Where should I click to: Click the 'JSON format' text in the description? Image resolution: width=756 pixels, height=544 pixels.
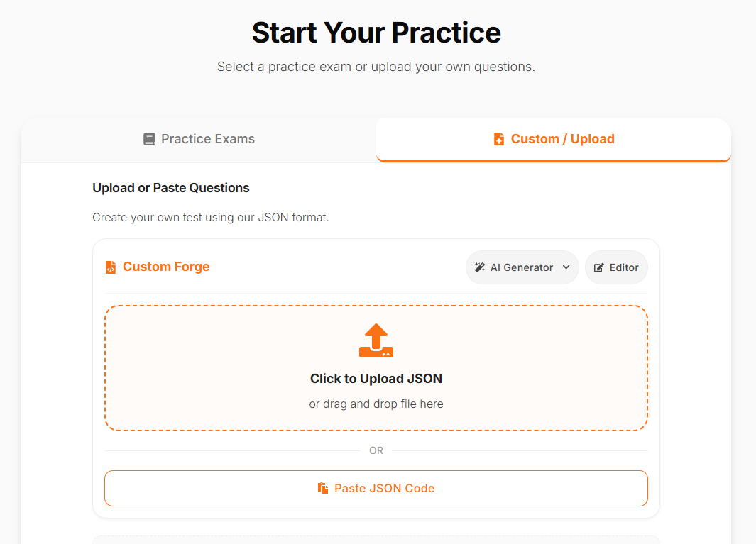click(293, 217)
